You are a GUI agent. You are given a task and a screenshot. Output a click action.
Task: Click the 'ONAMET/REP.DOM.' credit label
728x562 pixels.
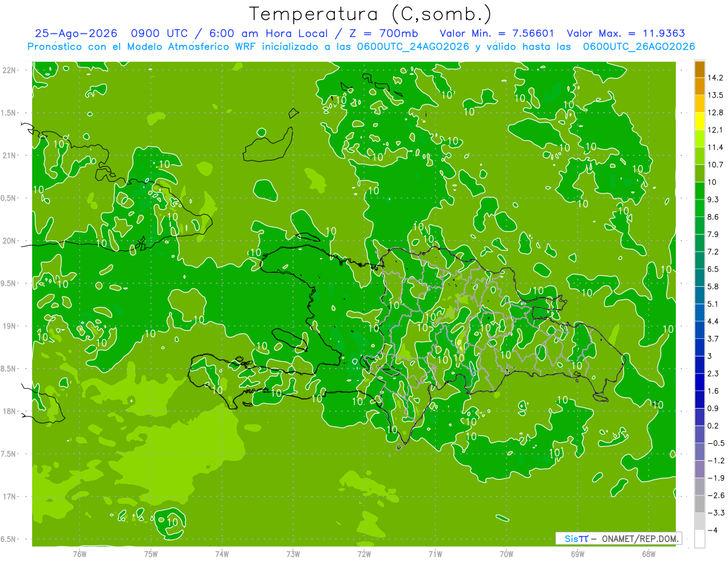pyautogui.click(x=641, y=538)
